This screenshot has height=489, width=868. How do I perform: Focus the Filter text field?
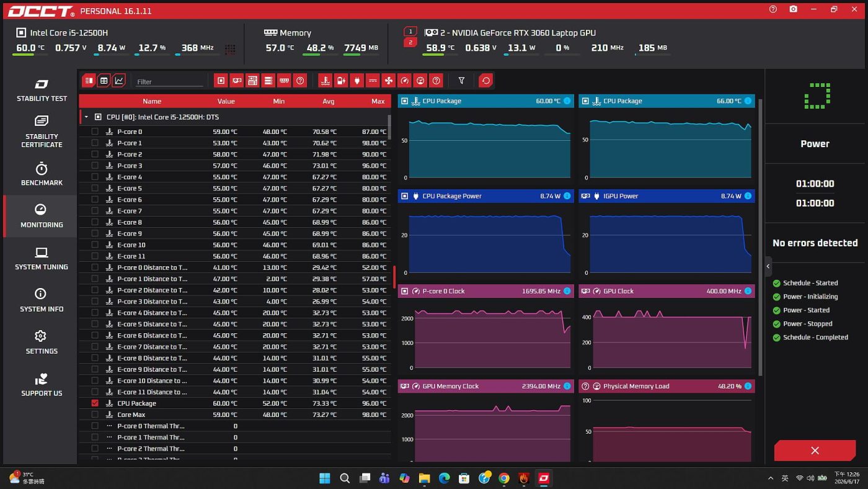click(x=169, y=81)
